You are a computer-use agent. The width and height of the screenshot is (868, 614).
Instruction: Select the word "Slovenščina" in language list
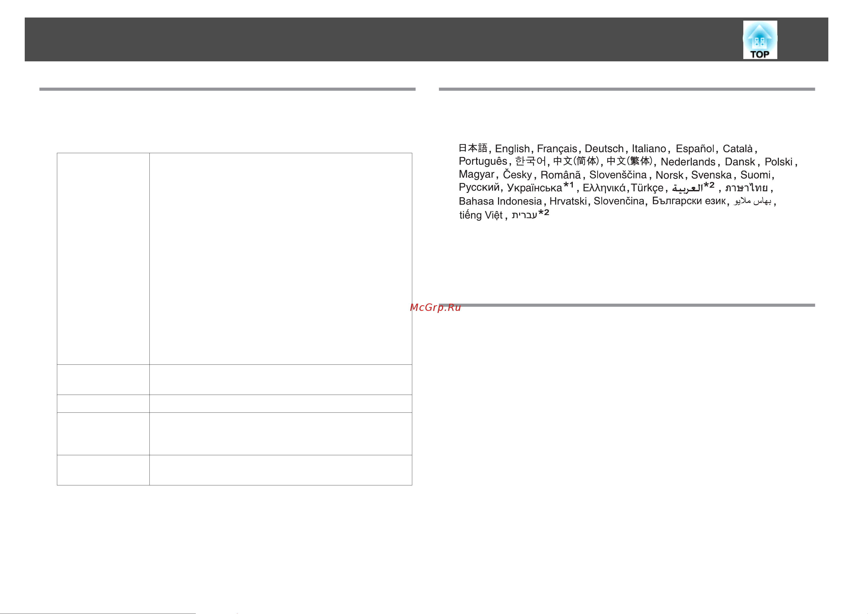pos(618,175)
